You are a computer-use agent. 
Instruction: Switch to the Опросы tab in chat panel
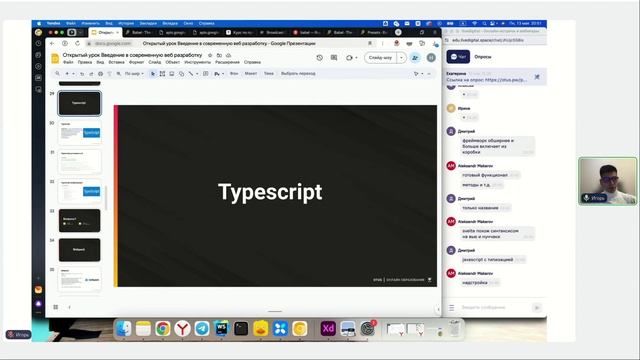click(482, 57)
